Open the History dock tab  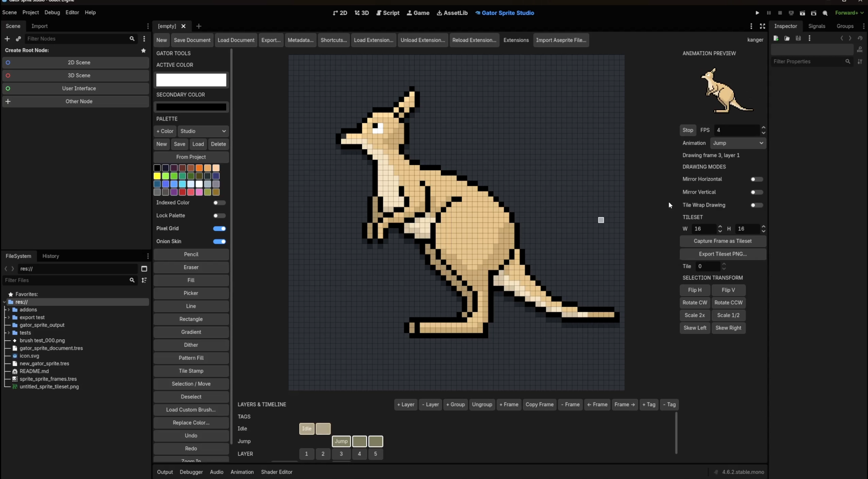[x=51, y=256]
